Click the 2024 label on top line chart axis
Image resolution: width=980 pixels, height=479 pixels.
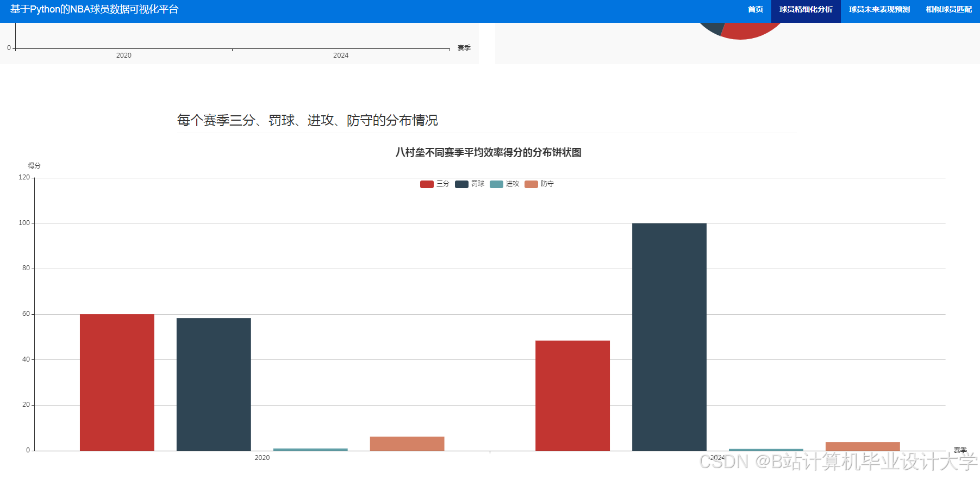341,55
